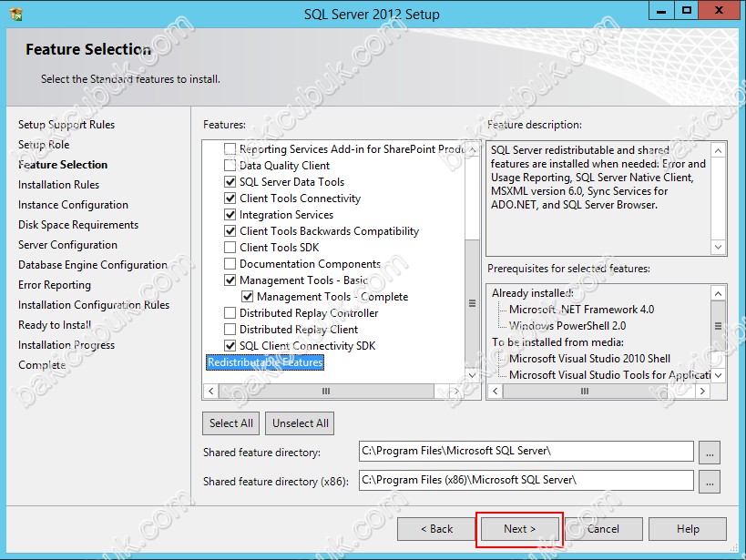Click Error Reporting step

(55, 284)
